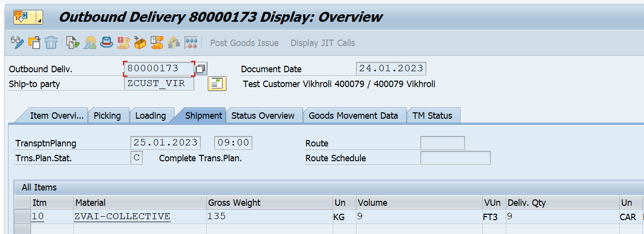Click the Deliv. Qty column header
Image resolution: width=644 pixels, height=234 pixels.
pos(562,203)
